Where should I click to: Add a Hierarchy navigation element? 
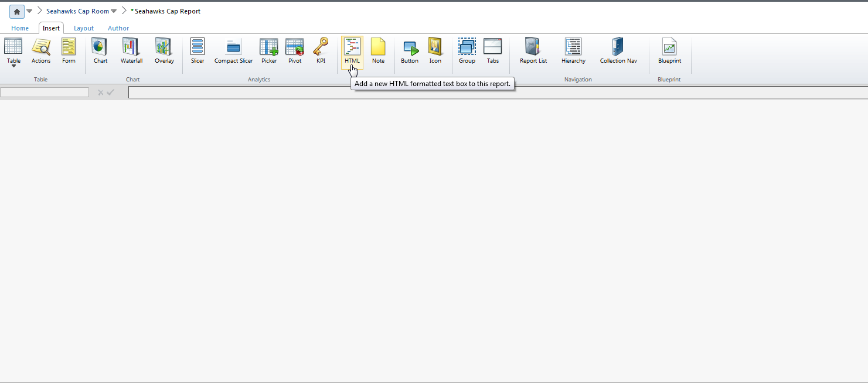click(x=573, y=52)
